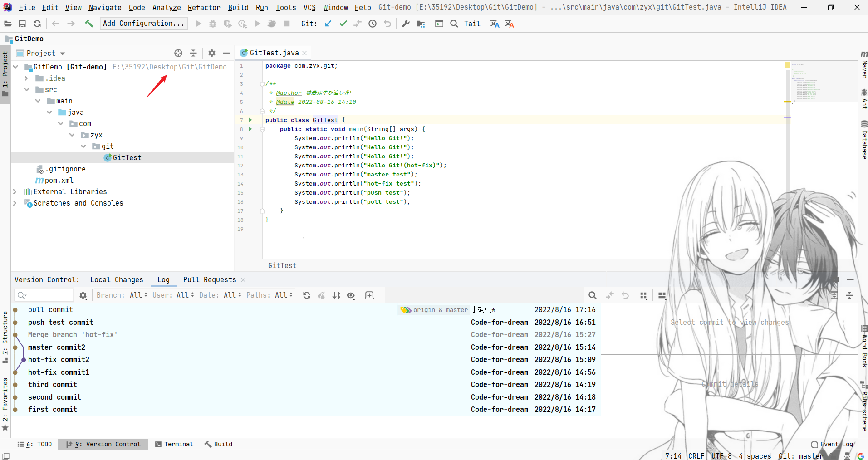The height and width of the screenshot is (460, 868).
Task: Click in the log search field
Action: 44,295
